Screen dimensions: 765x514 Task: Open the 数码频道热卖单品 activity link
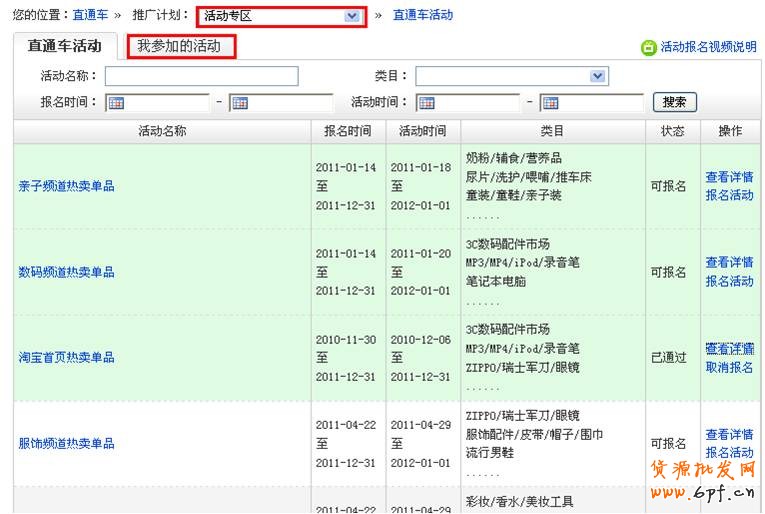[x=66, y=272]
